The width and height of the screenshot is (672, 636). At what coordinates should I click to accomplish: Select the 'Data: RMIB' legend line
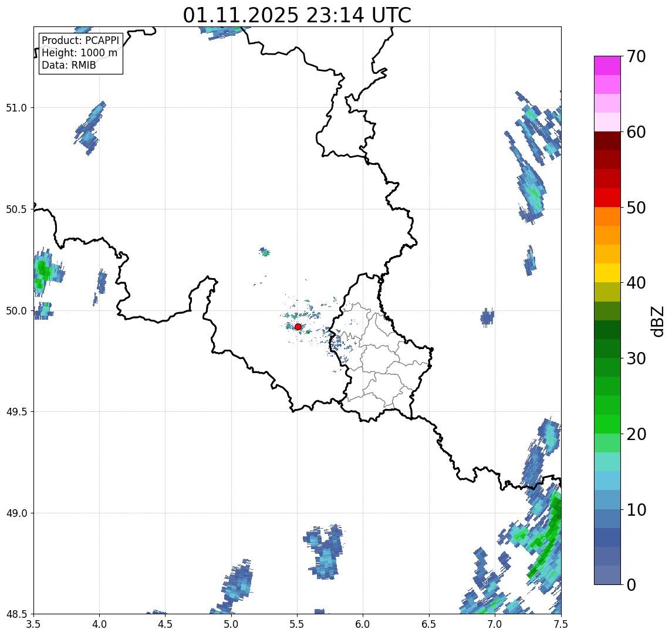[x=69, y=65]
